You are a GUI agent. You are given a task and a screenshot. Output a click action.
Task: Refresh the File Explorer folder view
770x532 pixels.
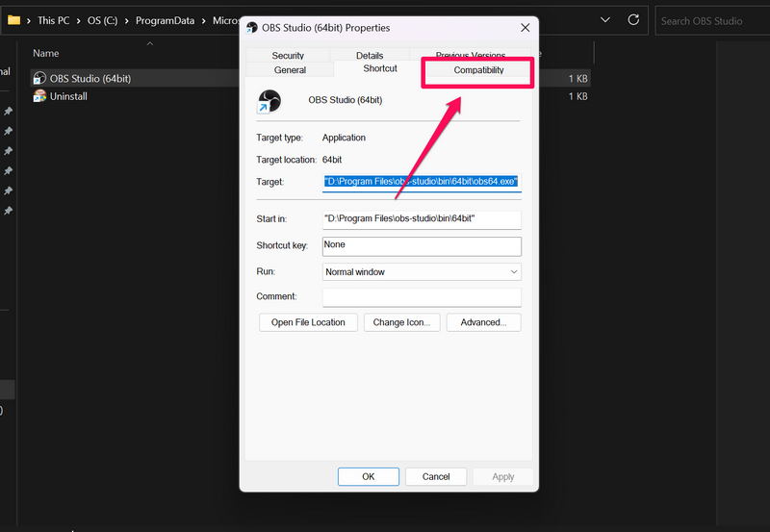(x=633, y=20)
